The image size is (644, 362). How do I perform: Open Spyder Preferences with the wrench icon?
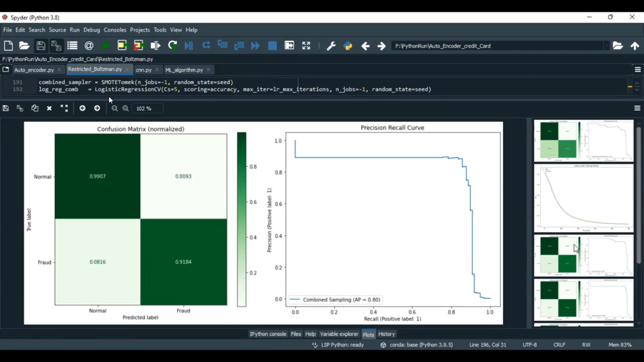331,45
